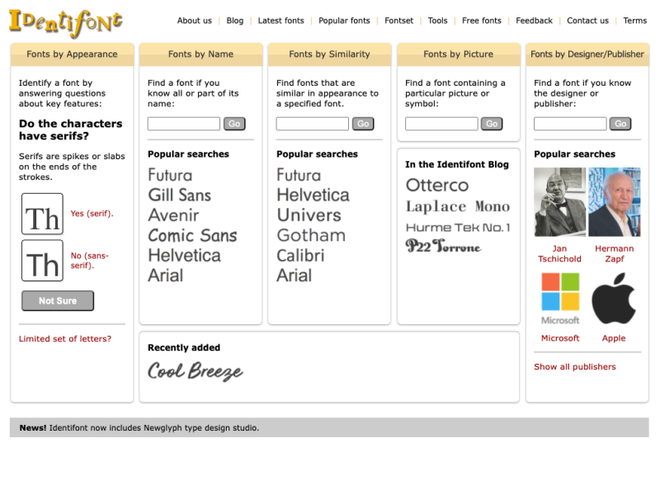Open Laplace Mono blog font sample
The width and height of the screenshot is (660, 495).
458,206
